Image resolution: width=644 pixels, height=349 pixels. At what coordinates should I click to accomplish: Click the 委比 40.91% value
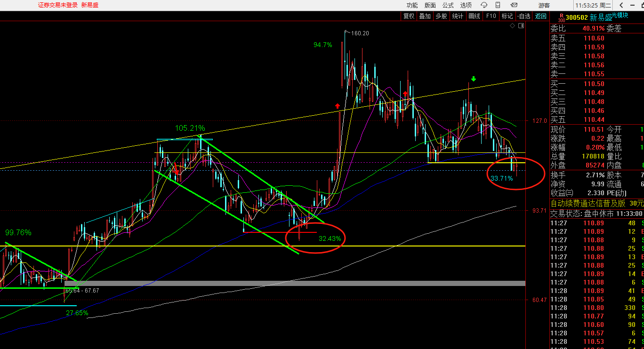pyautogui.click(x=594, y=29)
